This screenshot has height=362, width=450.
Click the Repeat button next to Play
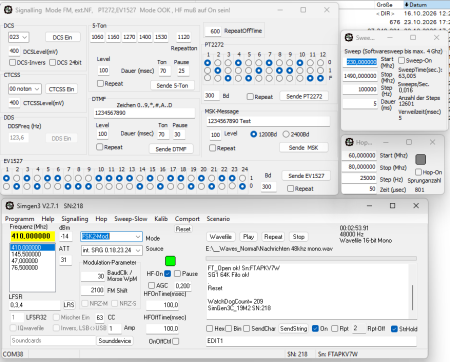click(273, 237)
